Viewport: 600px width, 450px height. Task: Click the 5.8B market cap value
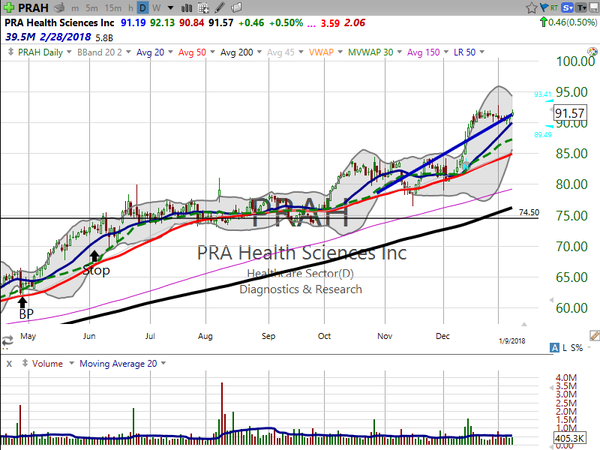click(x=104, y=38)
